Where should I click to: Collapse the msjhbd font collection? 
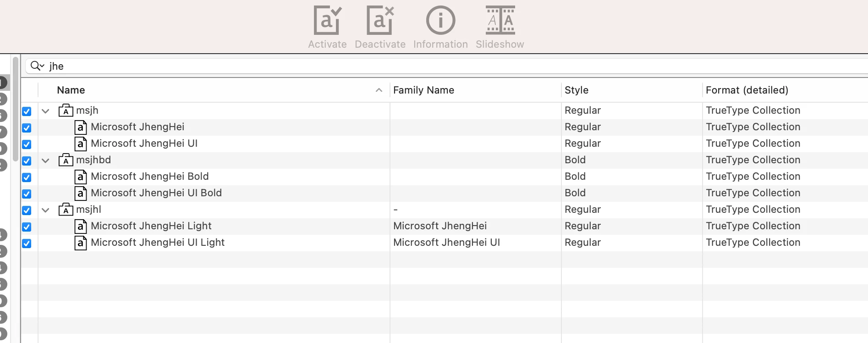(45, 160)
